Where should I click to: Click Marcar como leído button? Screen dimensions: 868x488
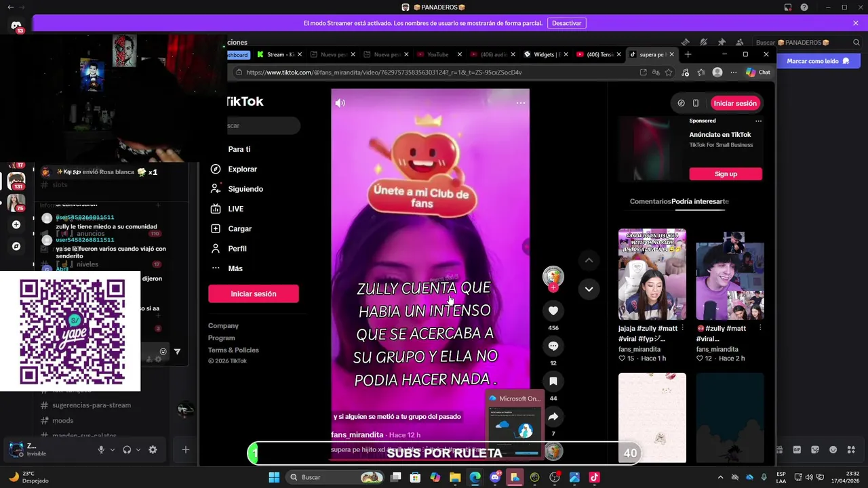(x=817, y=61)
